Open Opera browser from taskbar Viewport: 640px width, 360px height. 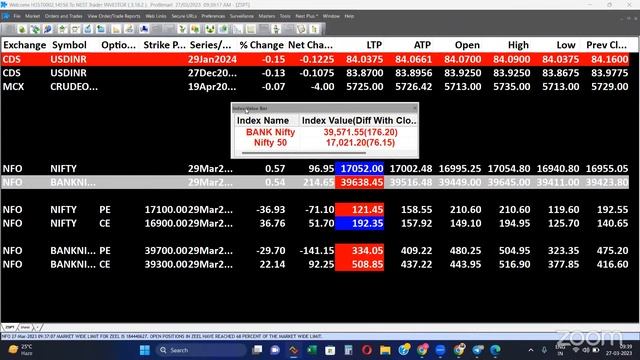pos(367,350)
